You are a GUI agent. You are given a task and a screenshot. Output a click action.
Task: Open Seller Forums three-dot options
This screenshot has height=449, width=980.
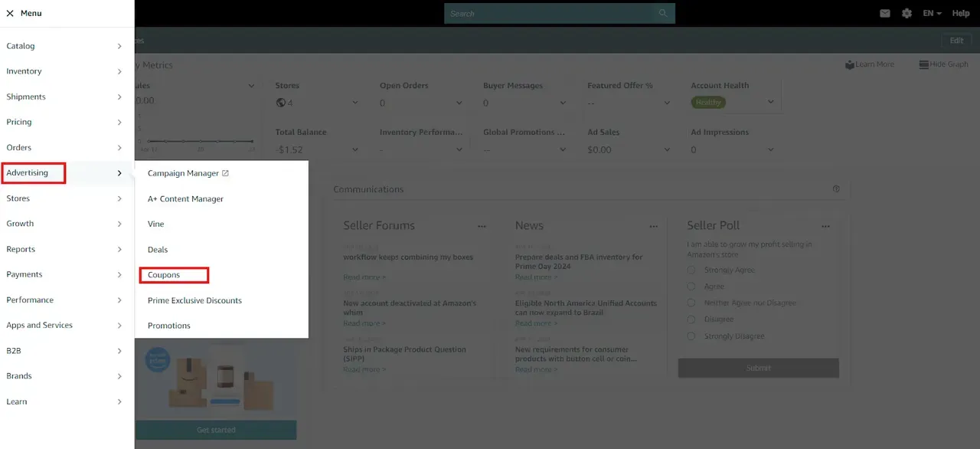tap(482, 226)
